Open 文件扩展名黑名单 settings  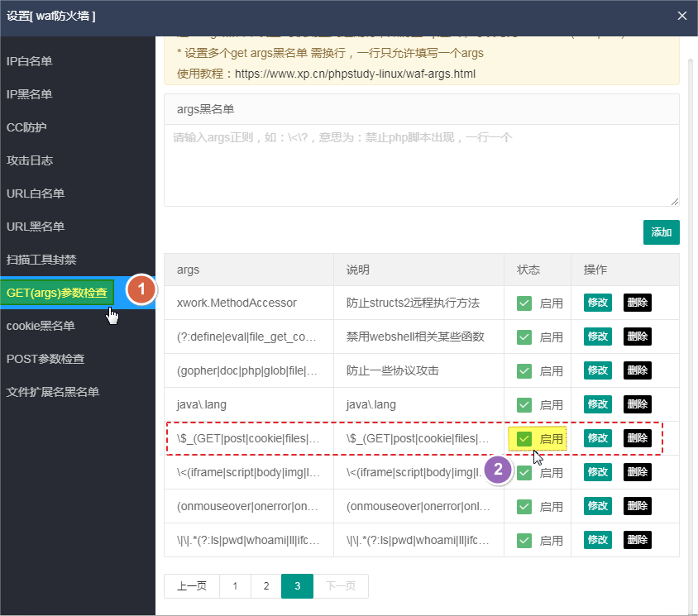click(x=53, y=392)
